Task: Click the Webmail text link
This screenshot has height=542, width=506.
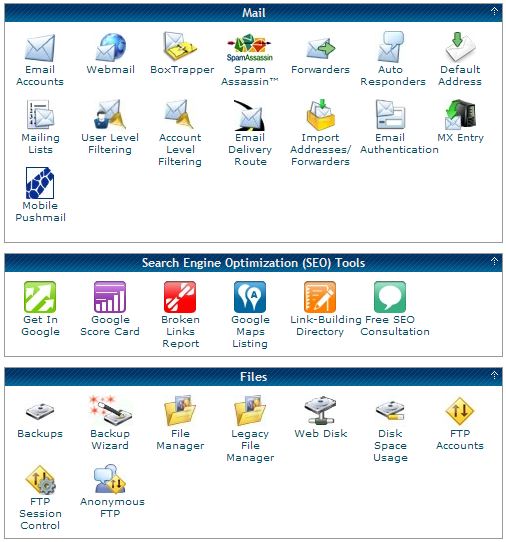Action: [x=111, y=69]
